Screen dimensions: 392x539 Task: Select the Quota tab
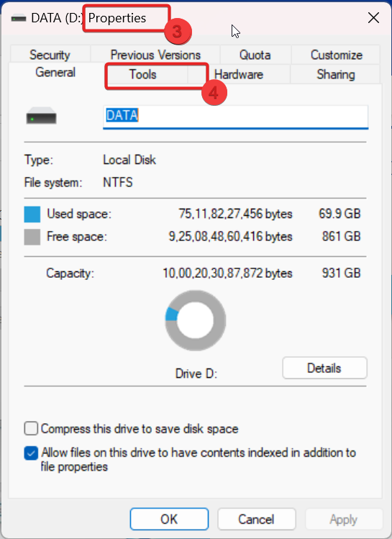point(255,55)
